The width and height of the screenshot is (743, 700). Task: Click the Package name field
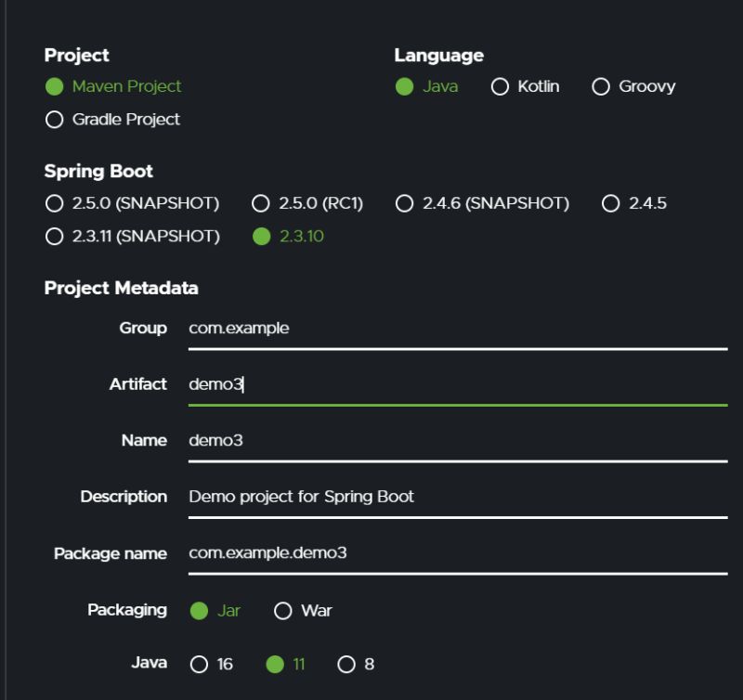[x=457, y=553]
